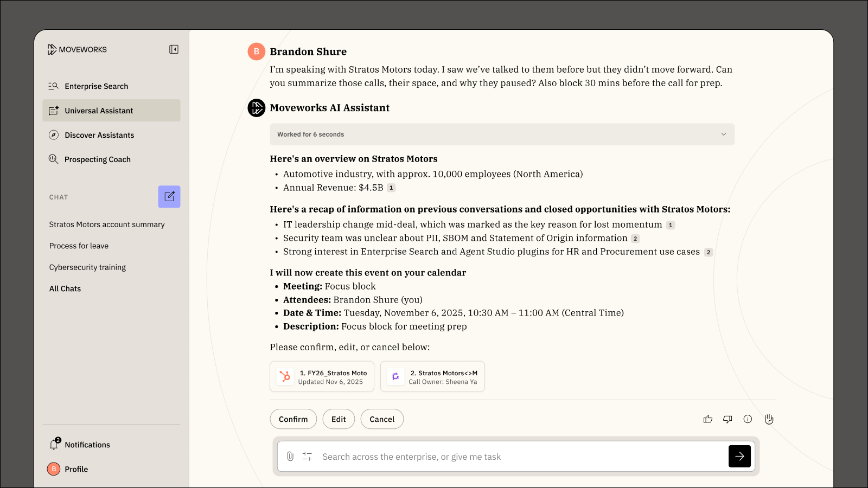Image resolution: width=868 pixels, height=488 pixels.
Task: Click the thumbs down feedback icon
Action: pyautogui.click(x=727, y=419)
